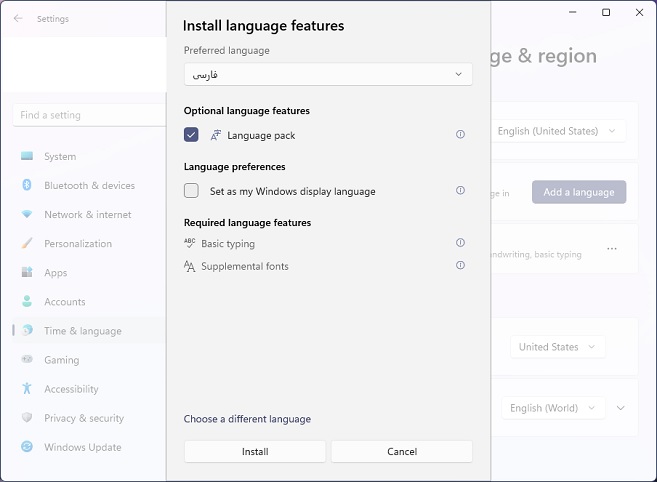Open System settings category
This screenshot has height=482, width=657.
click(89, 156)
